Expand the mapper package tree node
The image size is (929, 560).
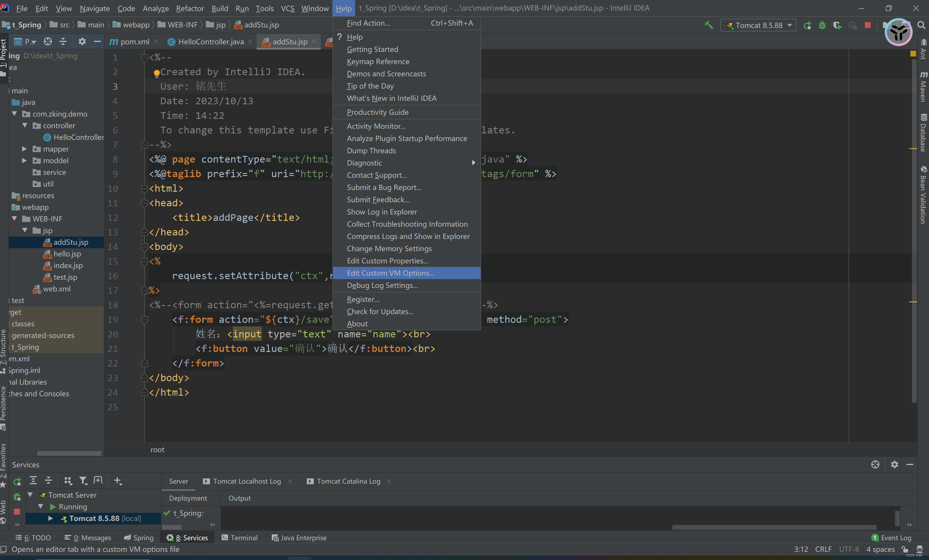coord(25,149)
